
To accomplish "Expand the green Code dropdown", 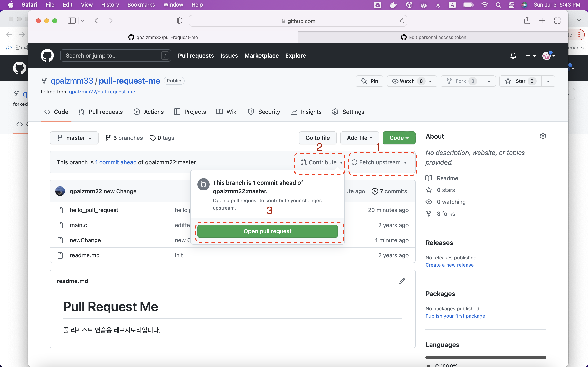I will 399,138.
